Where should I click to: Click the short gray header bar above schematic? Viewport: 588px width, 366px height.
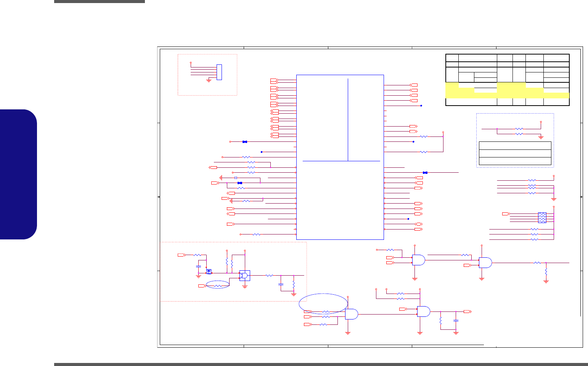100,2
